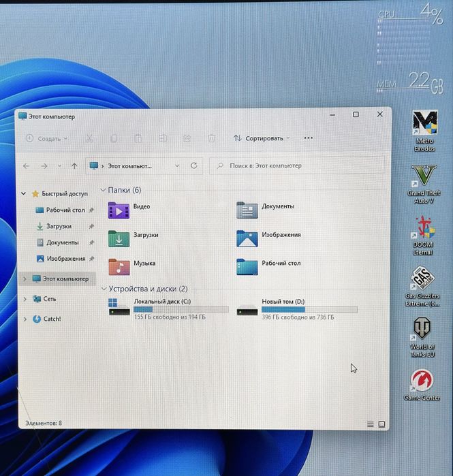Click the CPU usage desktop widget
This screenshot has width=453, height=476.
[410, 33]
